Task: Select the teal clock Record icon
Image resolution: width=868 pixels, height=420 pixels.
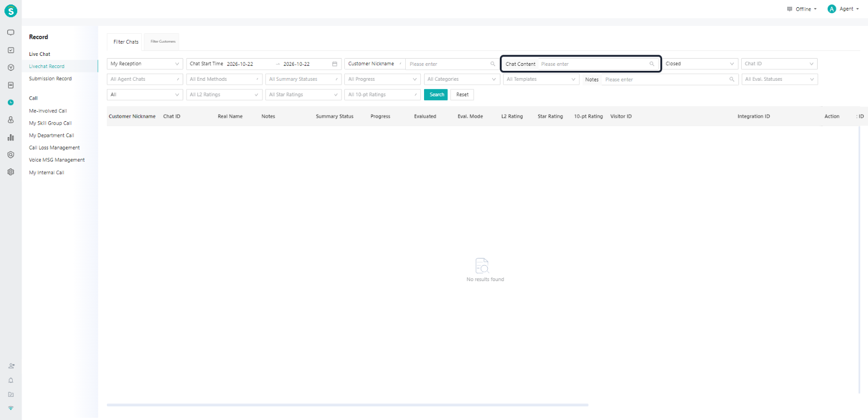Action: coord(11,102)
